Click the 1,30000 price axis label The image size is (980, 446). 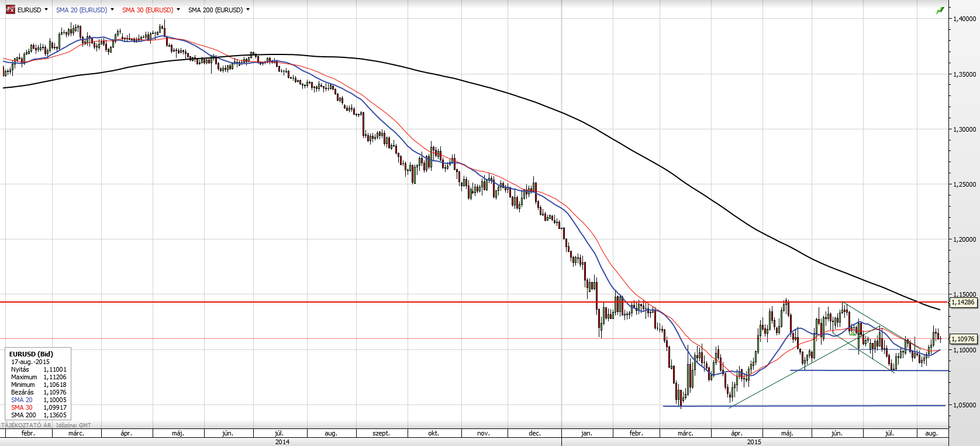point(965,129)
